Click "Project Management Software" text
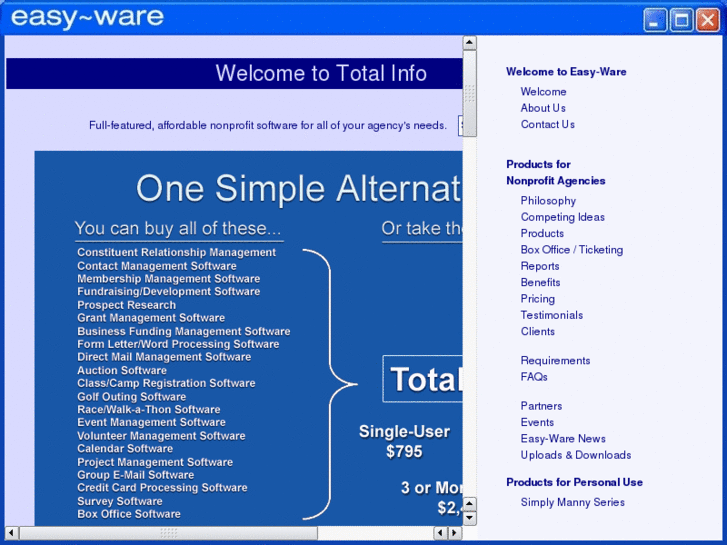The width and height of the screenshot is (727, 545). tap(155, 462)
